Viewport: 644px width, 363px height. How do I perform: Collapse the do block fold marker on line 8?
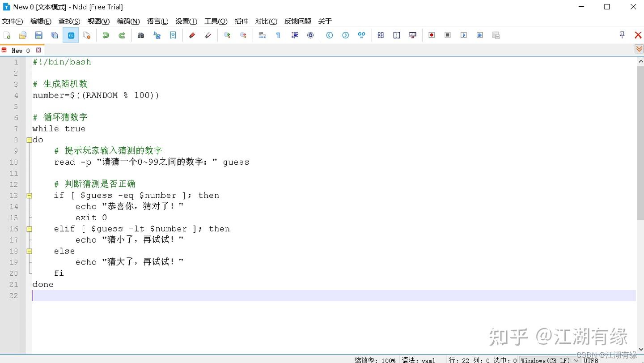29,140
